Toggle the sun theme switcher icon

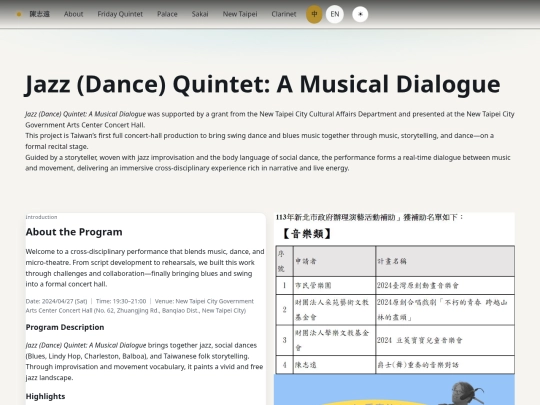pos(360,14)
